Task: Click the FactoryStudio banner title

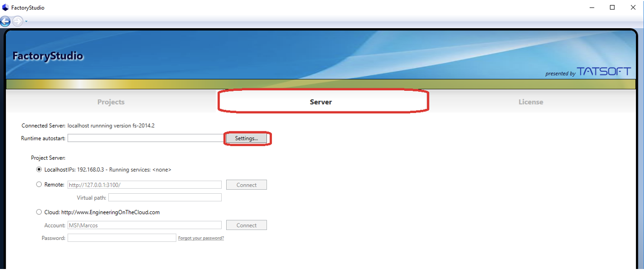Action: 48,56
